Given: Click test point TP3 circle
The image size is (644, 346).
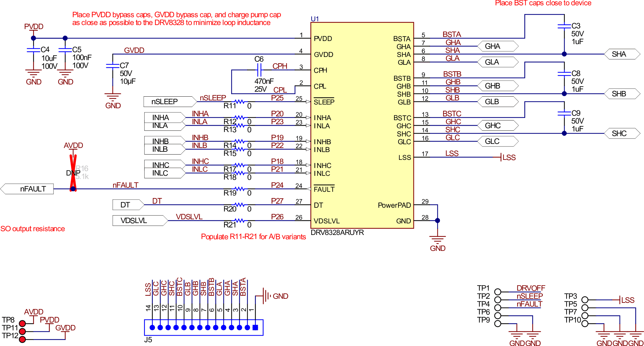Looking at the screenshot, I should (585, 300).
